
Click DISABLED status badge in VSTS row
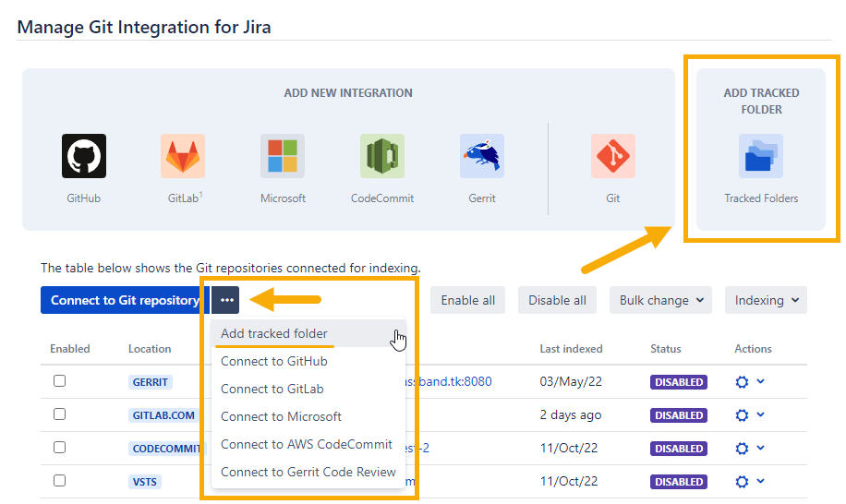pyautogui.click(x=679, y=482)
